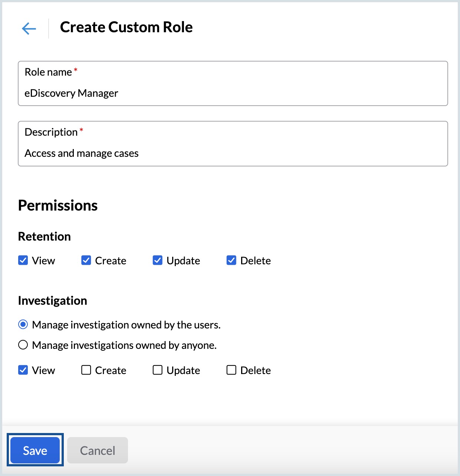Click the Investigation section heading
Viewport: 460px width, 476px height.
click(52, 301)
